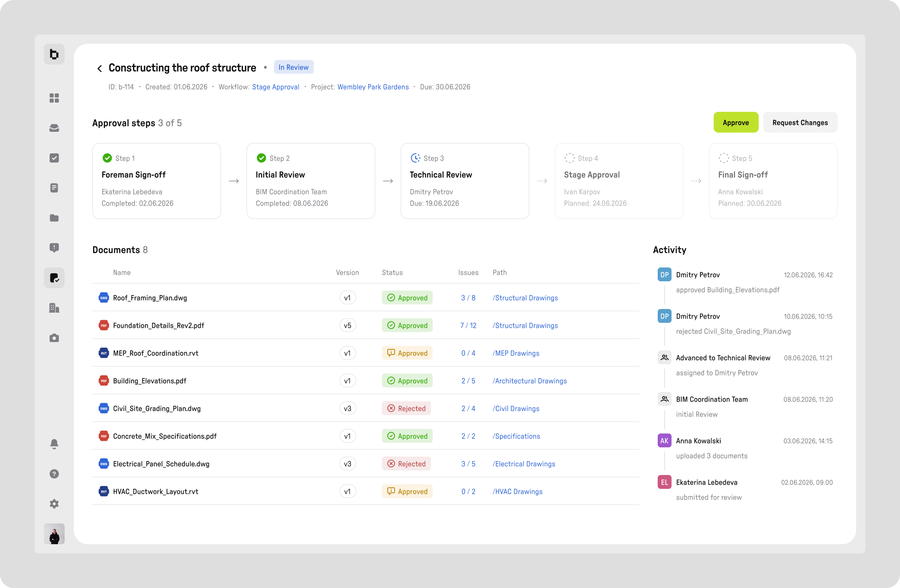The image size is (900, 588).
Task: Click Anna Kowalski's AK activity avatar
Action: (x=665, y=441)
